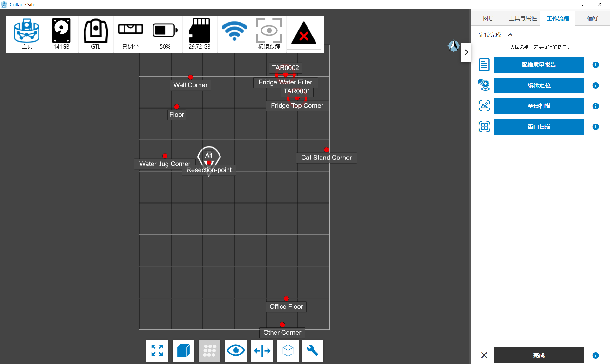
Task: Toggle prism tracking eye icon
Action: coord(269,31)
